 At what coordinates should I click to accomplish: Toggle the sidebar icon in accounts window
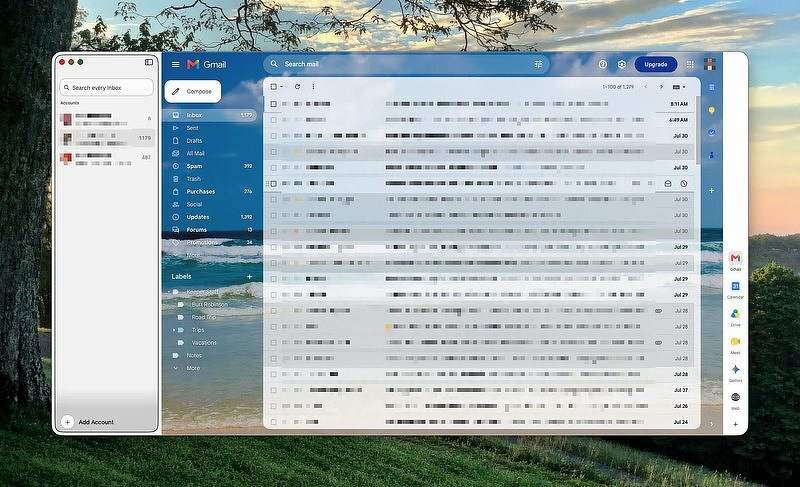click(x=149, y=62)
